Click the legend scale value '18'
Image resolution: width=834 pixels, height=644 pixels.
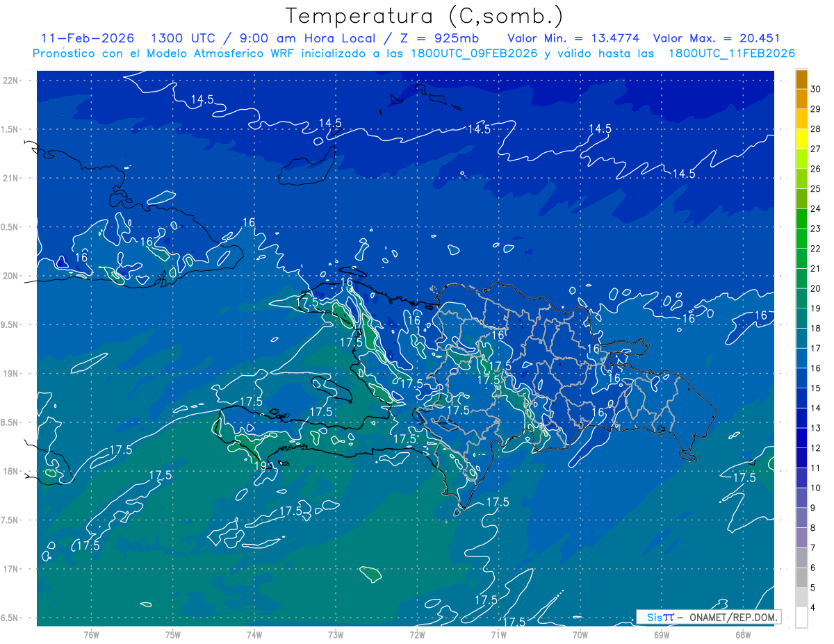click(x=816, y=329)
